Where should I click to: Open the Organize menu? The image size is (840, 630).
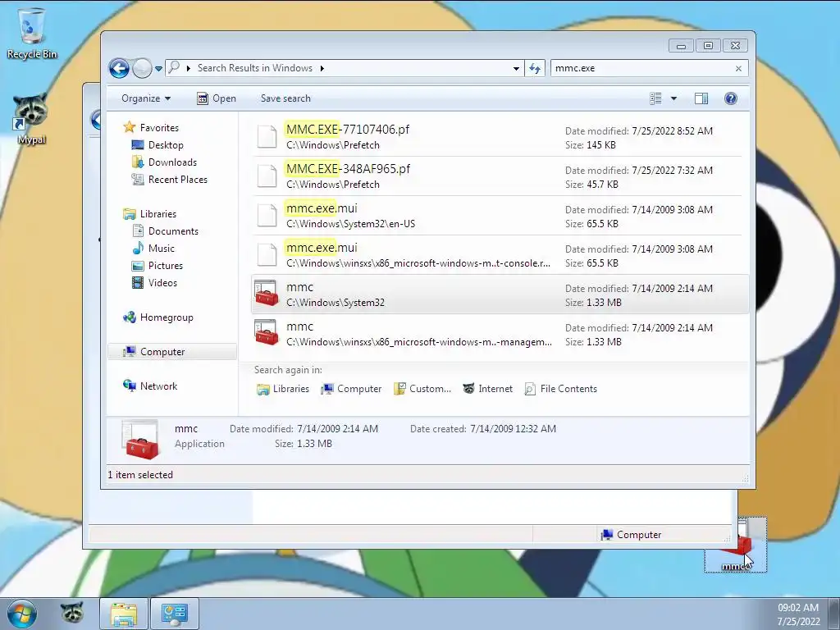[146, 98]
